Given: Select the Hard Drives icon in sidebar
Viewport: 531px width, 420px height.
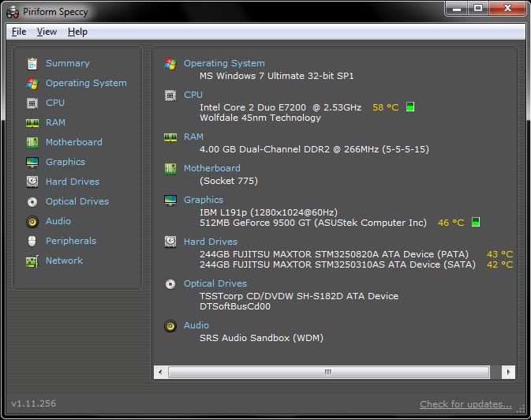Looking at the screenshot, I should click(32, 182).
